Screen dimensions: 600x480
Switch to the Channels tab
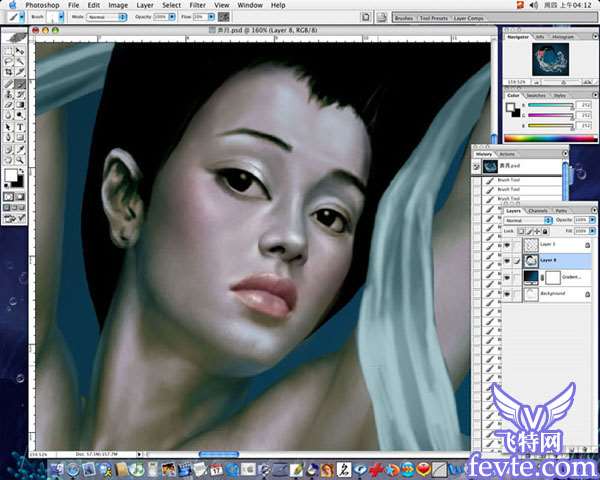[538, 211]
